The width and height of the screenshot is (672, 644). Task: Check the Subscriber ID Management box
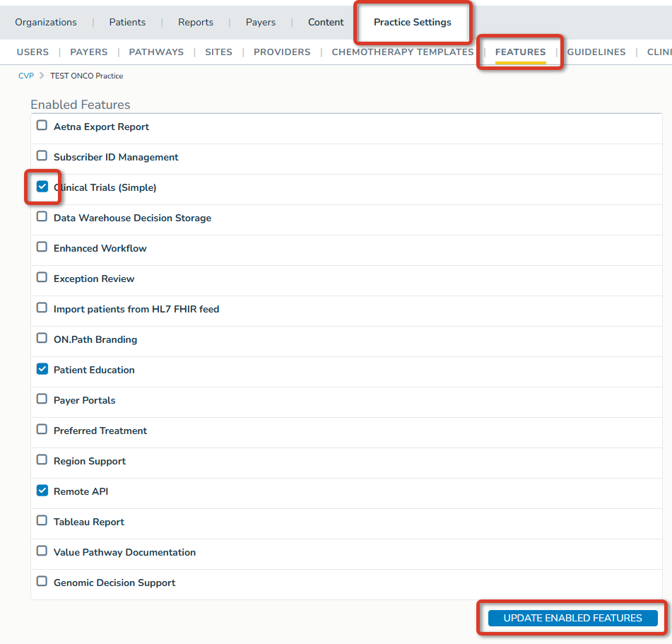tap(42, 156)
